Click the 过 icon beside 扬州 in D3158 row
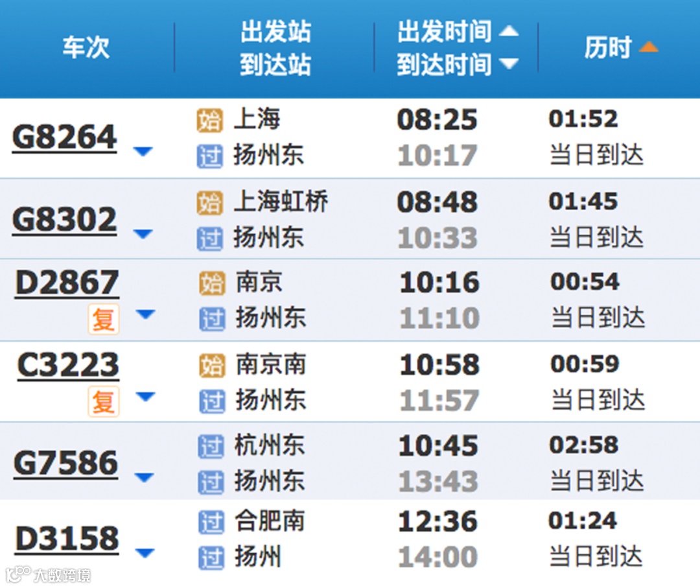The width and height of the screenshot is (700, 588). coord(211,558)
